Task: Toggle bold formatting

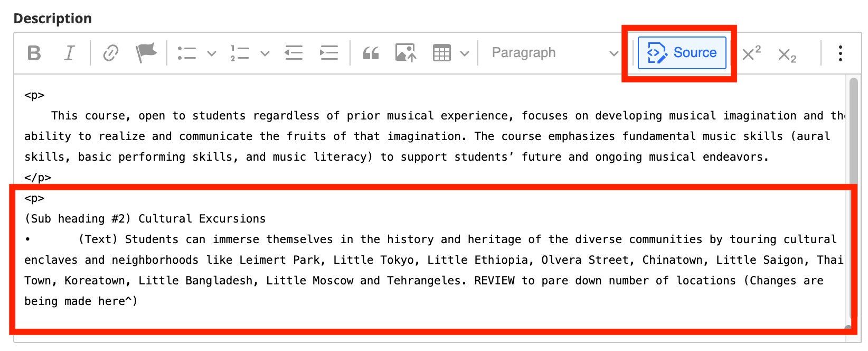Action: tap(34, 53)
